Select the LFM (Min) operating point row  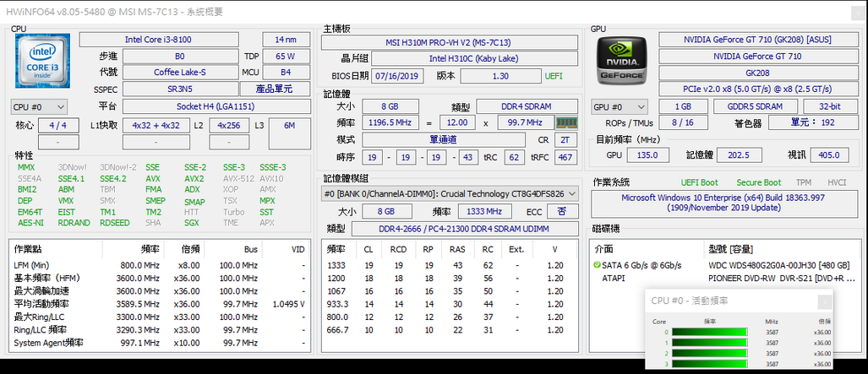[x=160, y=266]
